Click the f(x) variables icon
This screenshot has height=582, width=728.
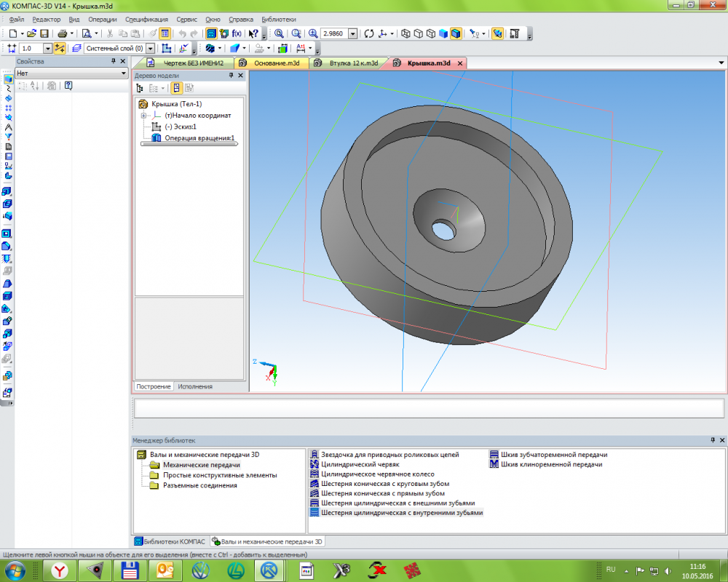237,33
